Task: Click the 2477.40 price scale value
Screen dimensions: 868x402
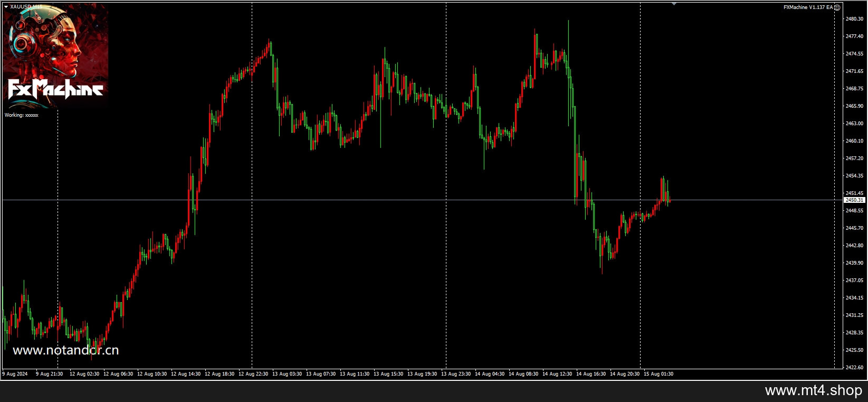Action: tap(854, 36)
